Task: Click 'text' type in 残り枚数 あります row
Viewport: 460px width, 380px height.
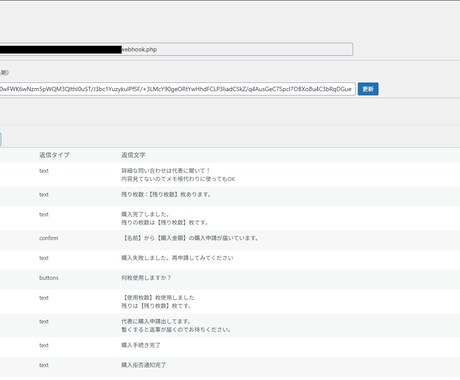Action: pyautogui.click(x=44, y=194)
